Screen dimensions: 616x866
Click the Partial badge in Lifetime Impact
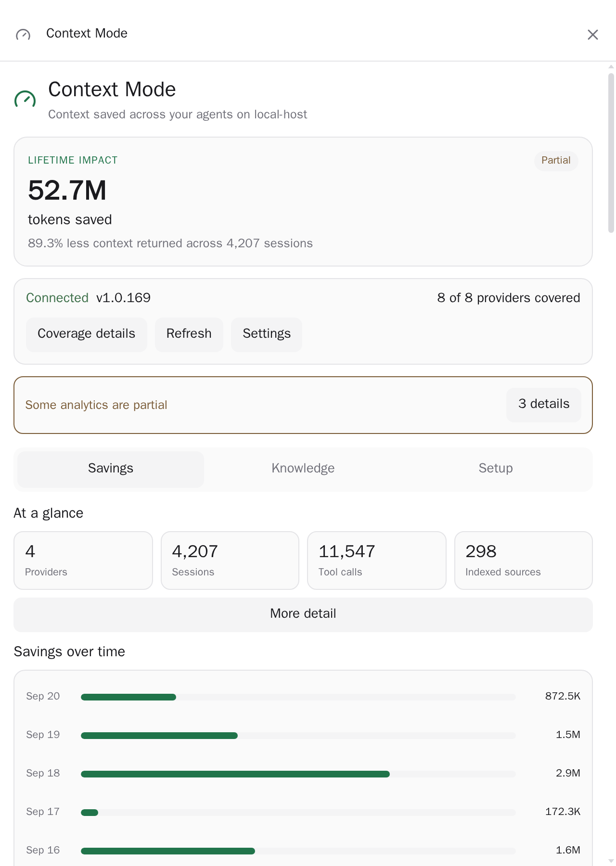pyautogui.click(x=556, y=161)
